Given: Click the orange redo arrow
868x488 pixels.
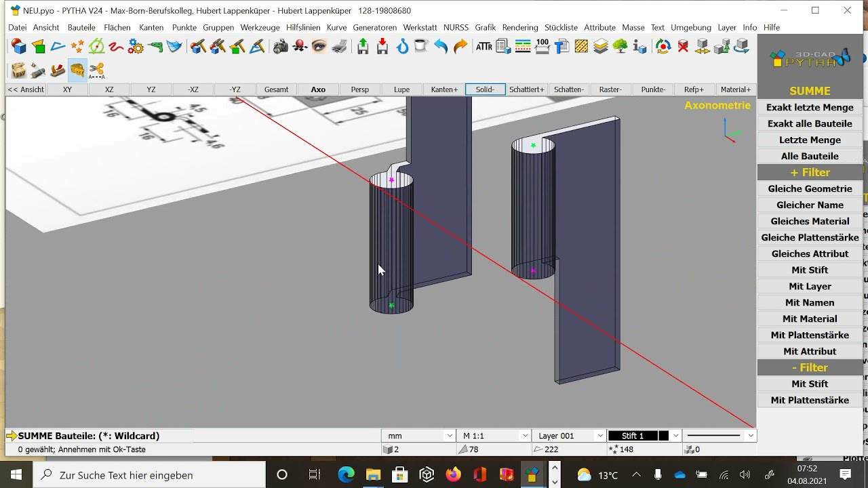Looking at the screenshot, I should click(460, 47).
